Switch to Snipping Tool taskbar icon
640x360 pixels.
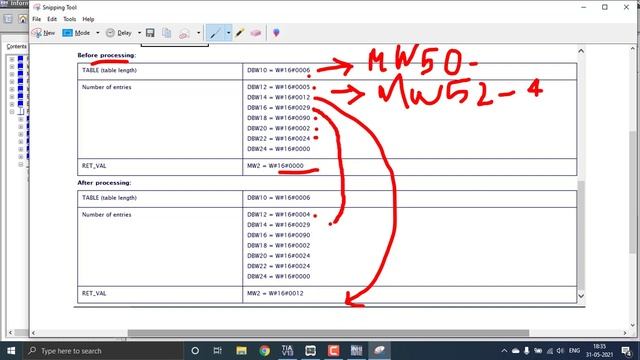380,351
